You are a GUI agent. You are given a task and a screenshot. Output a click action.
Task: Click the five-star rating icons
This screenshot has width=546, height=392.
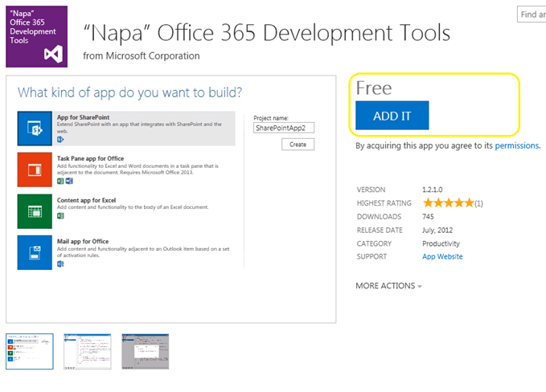448,202
